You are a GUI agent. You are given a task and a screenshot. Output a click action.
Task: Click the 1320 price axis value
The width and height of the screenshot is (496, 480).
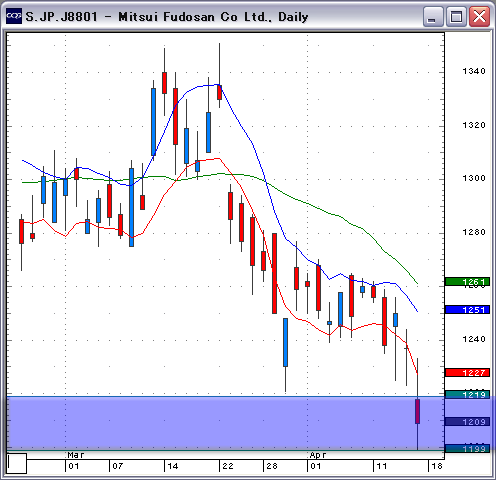[474, 125]
